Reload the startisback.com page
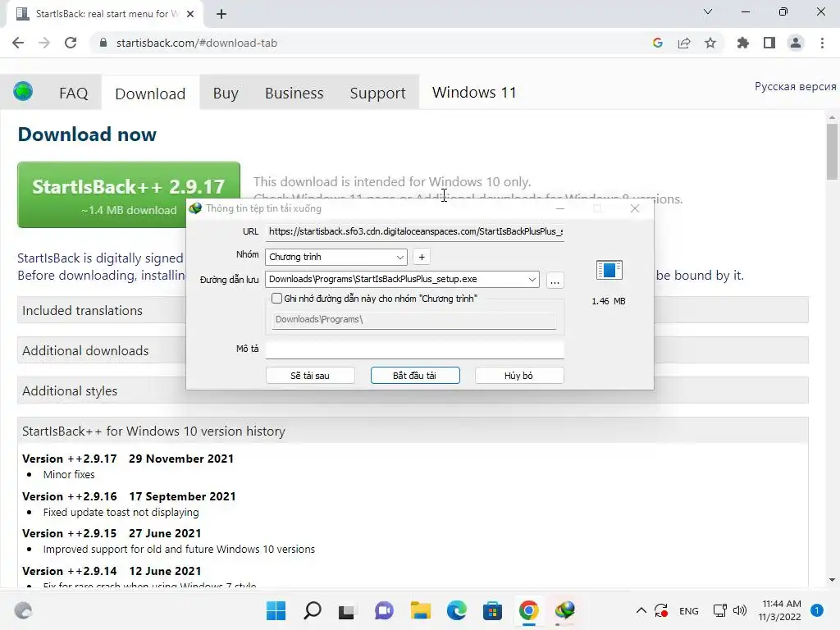 click(x=71, y=43)
